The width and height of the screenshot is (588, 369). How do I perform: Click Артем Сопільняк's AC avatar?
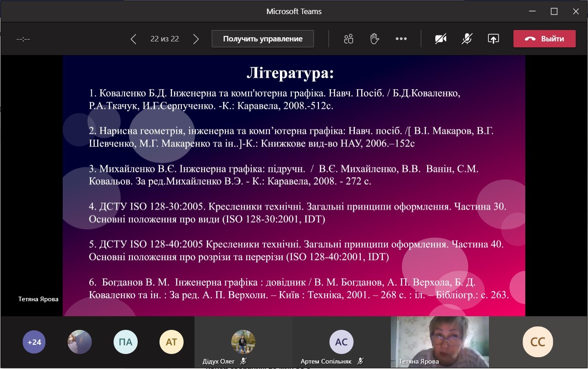click(x=341, y=342)
